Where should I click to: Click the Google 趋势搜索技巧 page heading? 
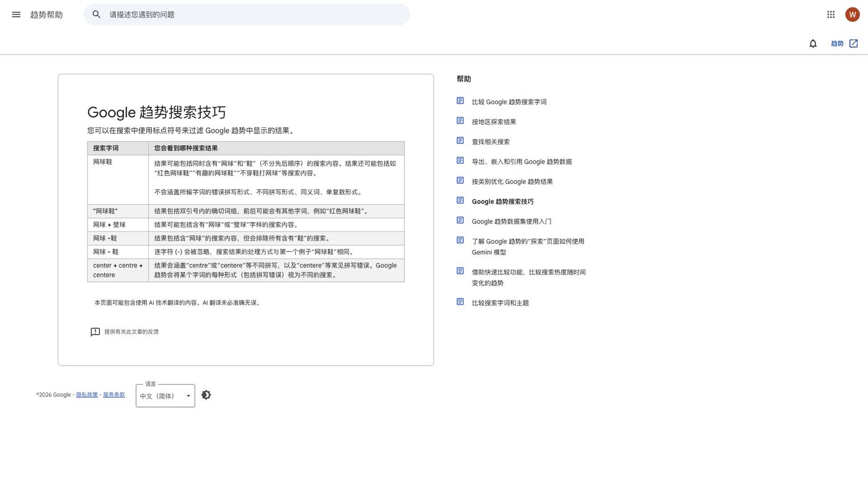[x=157, y=112]
